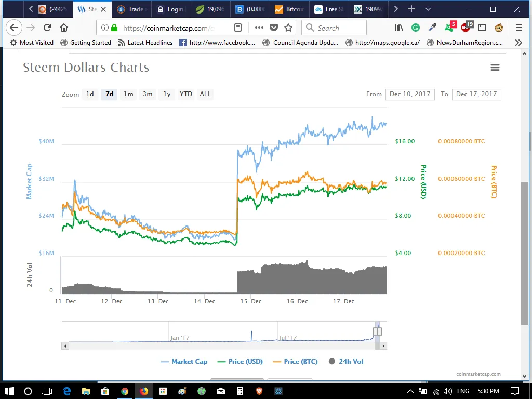Reload the current page

(47, 28)
